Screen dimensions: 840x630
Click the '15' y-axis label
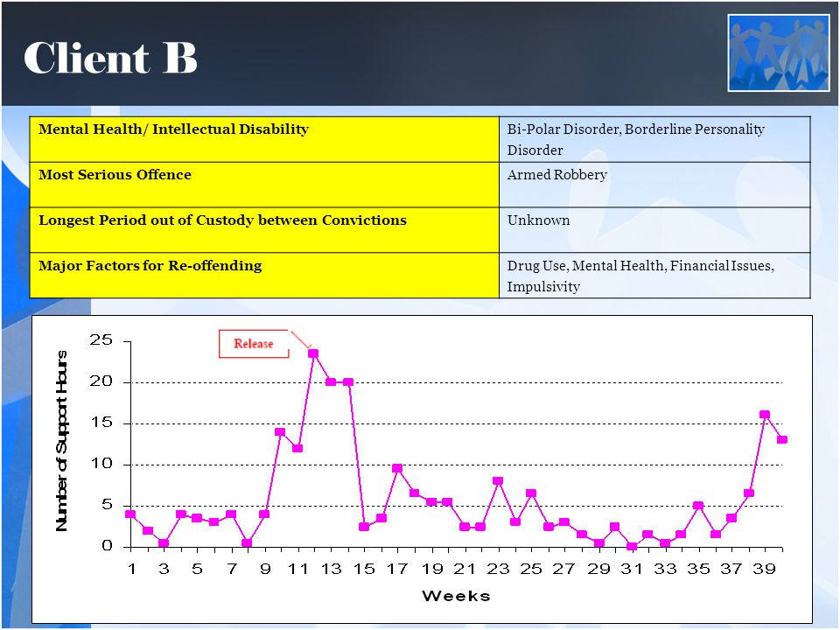101,423
